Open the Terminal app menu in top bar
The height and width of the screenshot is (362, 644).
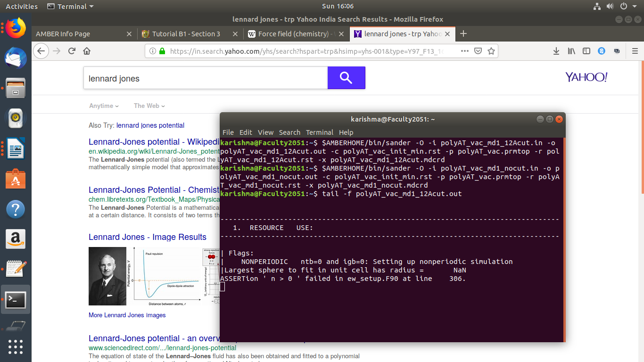coord(71,6)
